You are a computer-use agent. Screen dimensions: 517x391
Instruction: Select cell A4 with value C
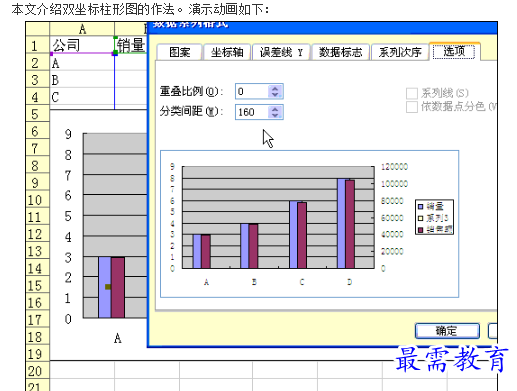coord(82,97)
